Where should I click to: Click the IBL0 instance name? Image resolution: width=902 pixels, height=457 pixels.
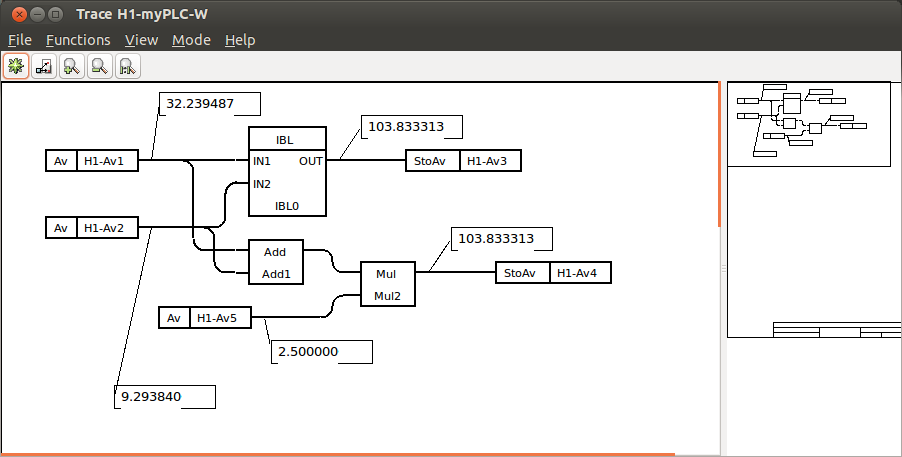coord(287,205)
